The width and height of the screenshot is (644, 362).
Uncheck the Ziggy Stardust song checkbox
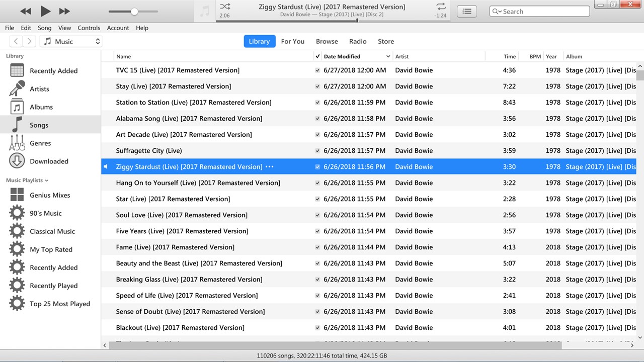(x=317, y=167)
